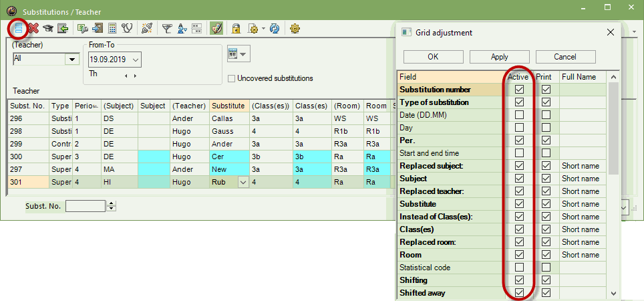This screenshot has width=644, height=301.
Task: Select substitute cell Gauss
Action: coord(229,131)
